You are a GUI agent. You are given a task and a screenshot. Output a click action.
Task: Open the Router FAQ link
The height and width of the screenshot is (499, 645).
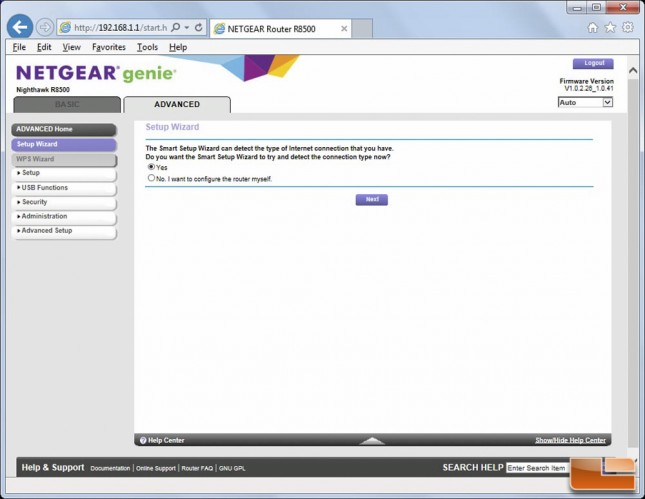pos(197,469)
